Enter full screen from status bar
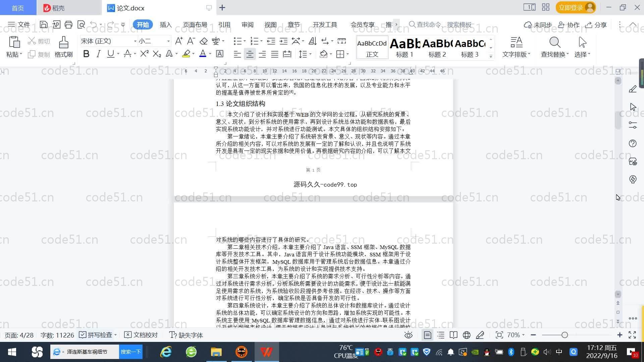644x362 pixels. tap(632, 335)
